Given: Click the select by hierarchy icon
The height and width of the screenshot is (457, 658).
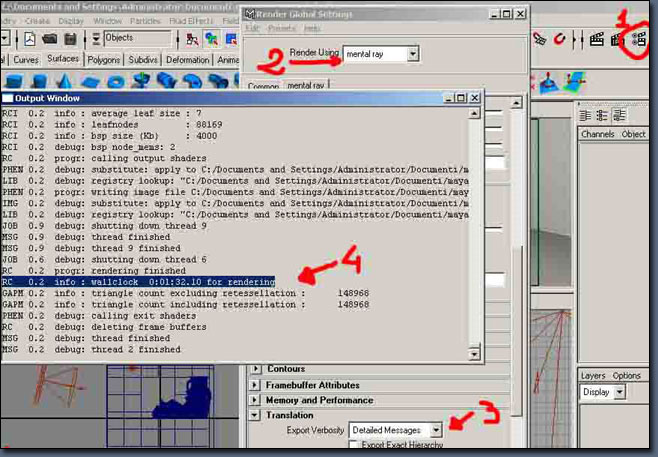Looking at the screenshot, I should (x=192, y=39).
